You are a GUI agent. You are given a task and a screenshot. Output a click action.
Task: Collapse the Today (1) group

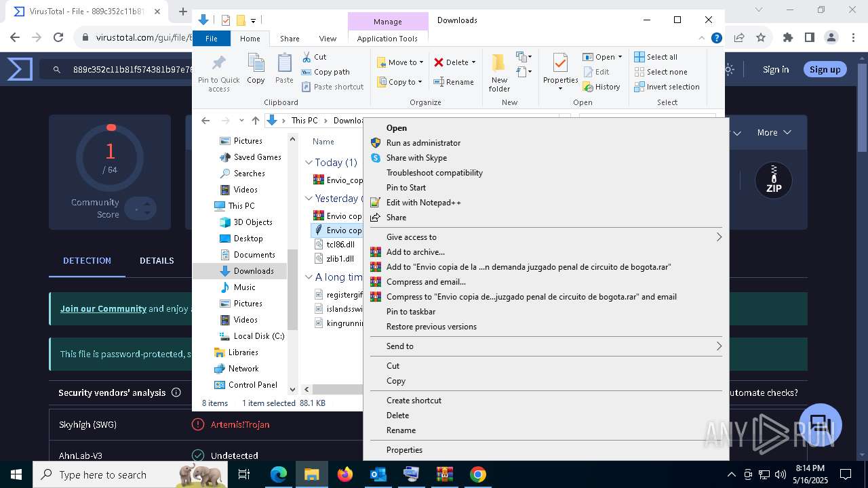click(x=309, y=163)
